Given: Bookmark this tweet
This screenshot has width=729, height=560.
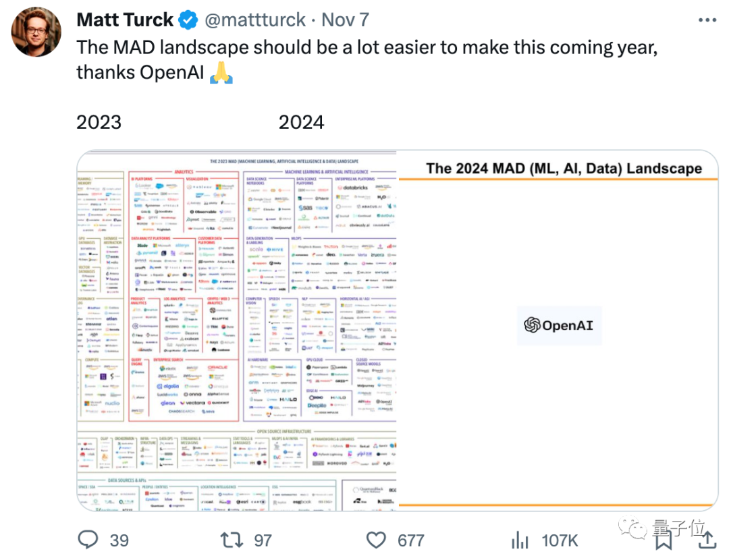Looking at the screenshot, I should 664,540.
